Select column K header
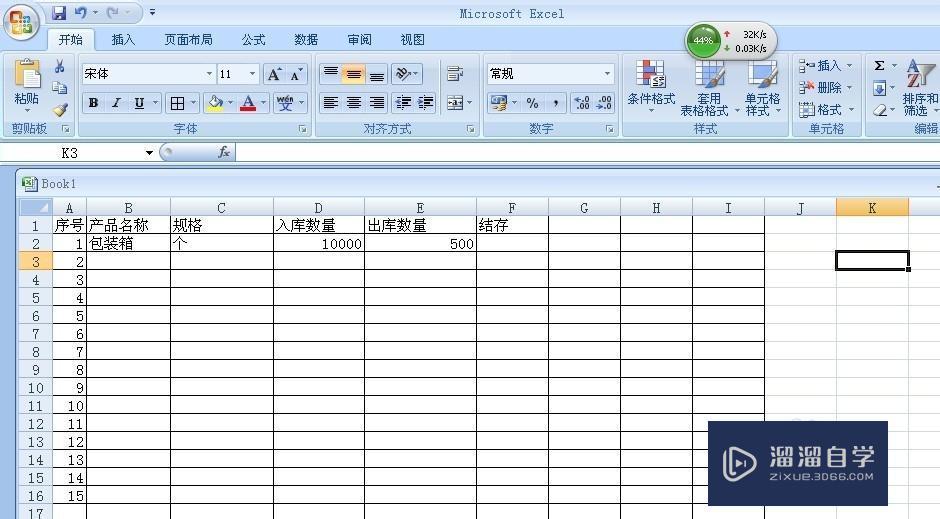This screenshot has height=519, width=940. tap(872, 208)
